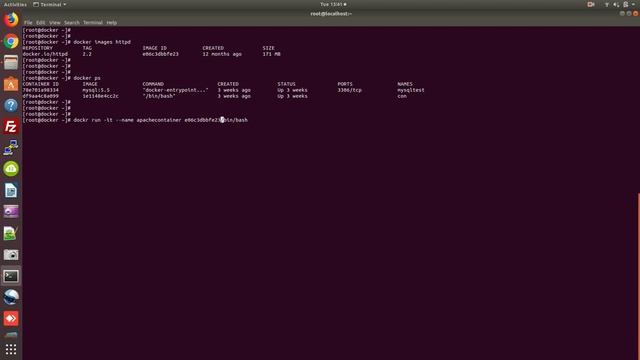
Task: Open the View menu
Action: point(55,23)
